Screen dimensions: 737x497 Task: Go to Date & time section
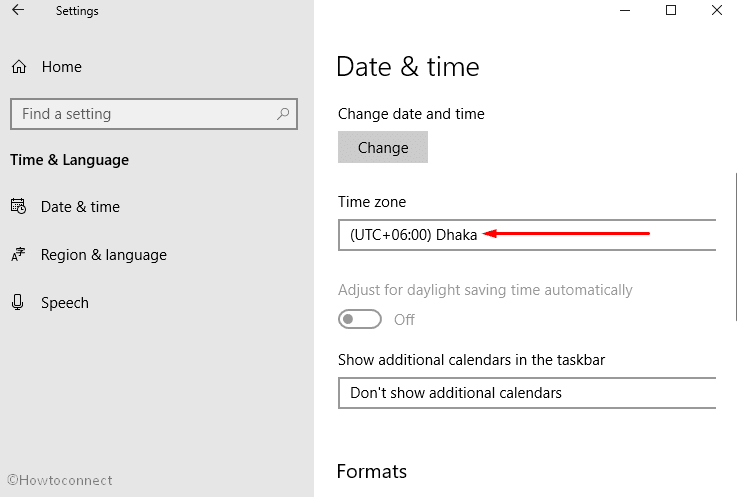point(80,207)
